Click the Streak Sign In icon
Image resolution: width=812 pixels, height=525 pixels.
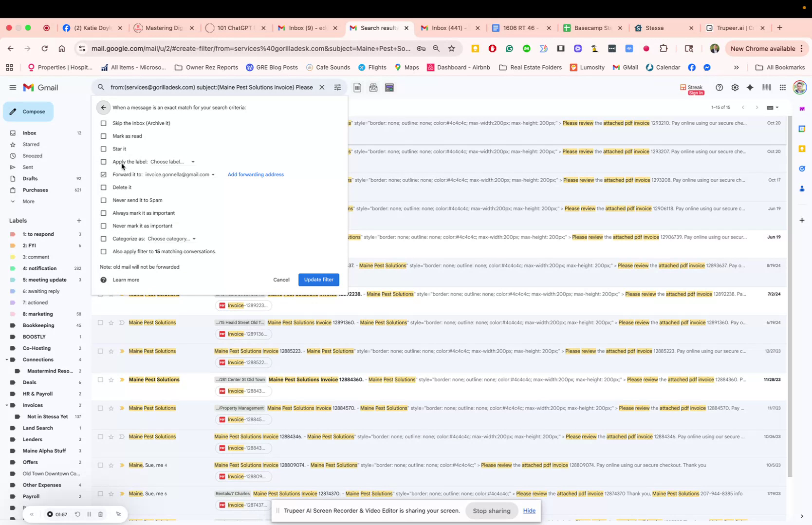pyautogui.click(x=692, y=88)
